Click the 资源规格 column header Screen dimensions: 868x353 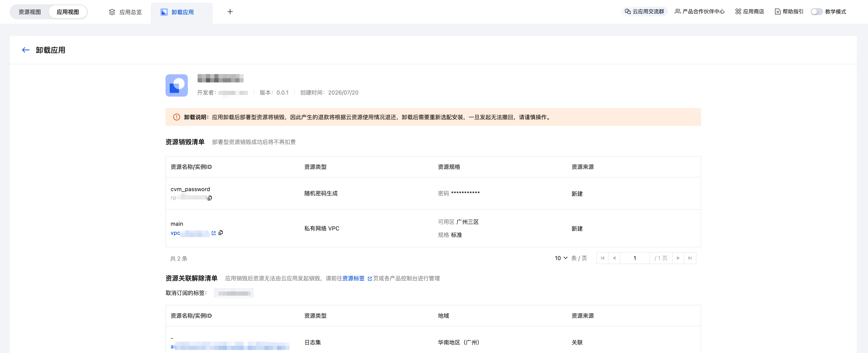click(x=449, y=167)
